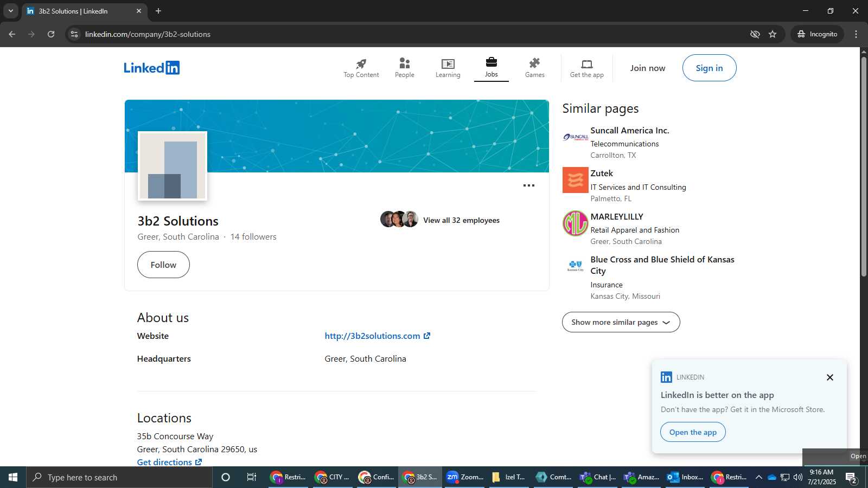Select the 3b2 Solutions | LinkedIn tab
The height and width of the screenshot is (488, 868).
pos(84,11)
